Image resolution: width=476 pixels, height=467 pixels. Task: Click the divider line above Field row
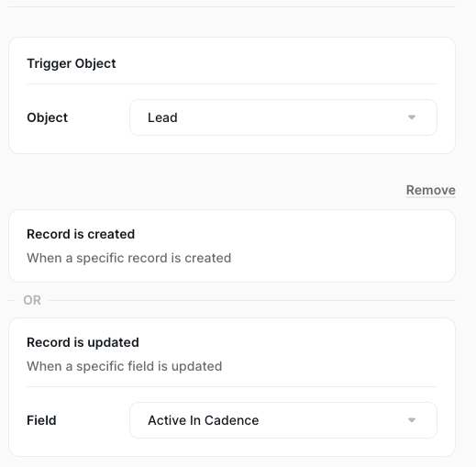[x=232, y=386]
